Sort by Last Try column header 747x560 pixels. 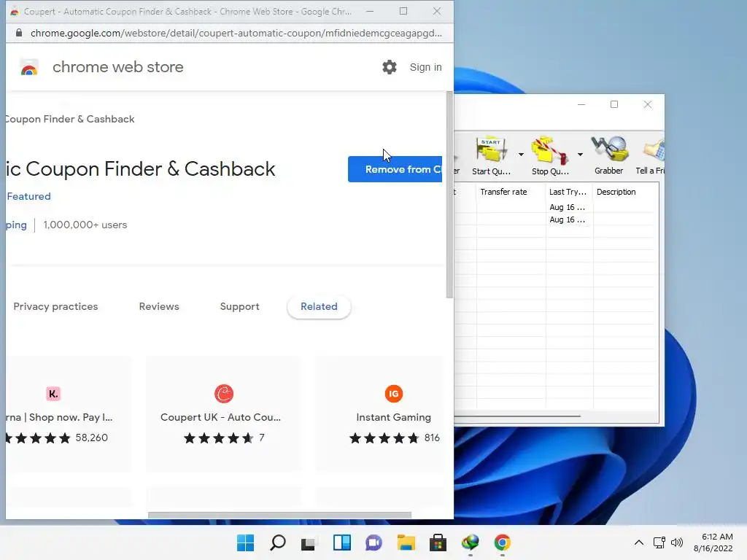pos(569,192)
